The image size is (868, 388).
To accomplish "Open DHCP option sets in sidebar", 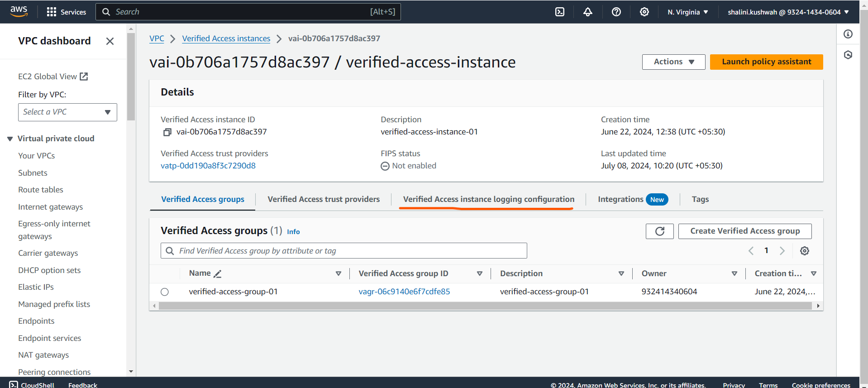I will [49, 271].
